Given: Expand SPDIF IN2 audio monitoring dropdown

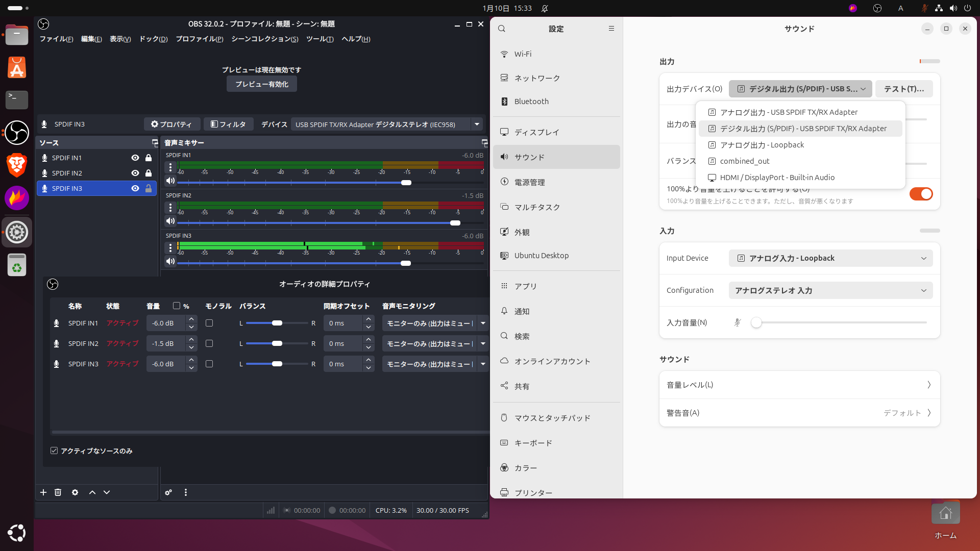Looking at the screenshot, I should pyautogui.click(x=483, y=343).
